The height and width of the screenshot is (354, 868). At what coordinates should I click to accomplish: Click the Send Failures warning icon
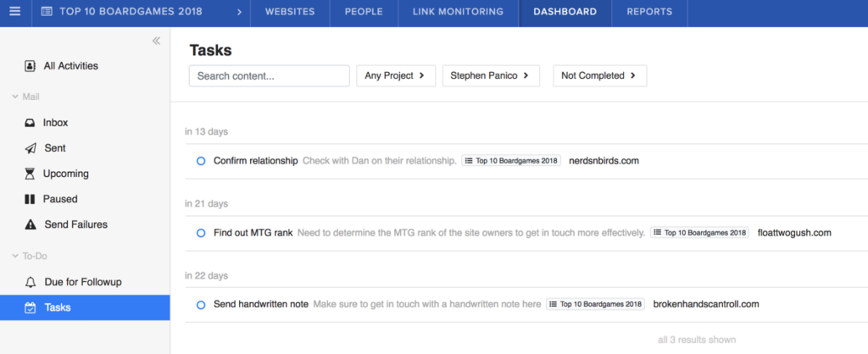tap(31, 224)
